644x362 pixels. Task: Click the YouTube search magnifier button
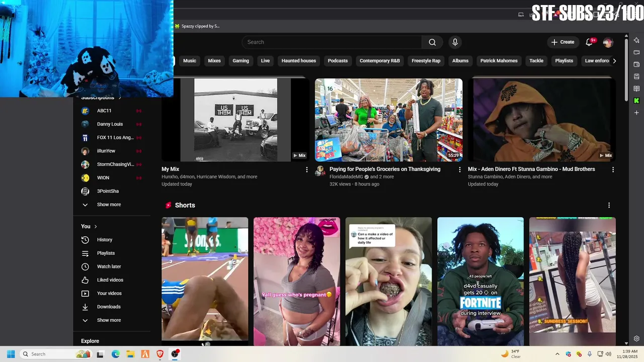(x=432, y=42)
